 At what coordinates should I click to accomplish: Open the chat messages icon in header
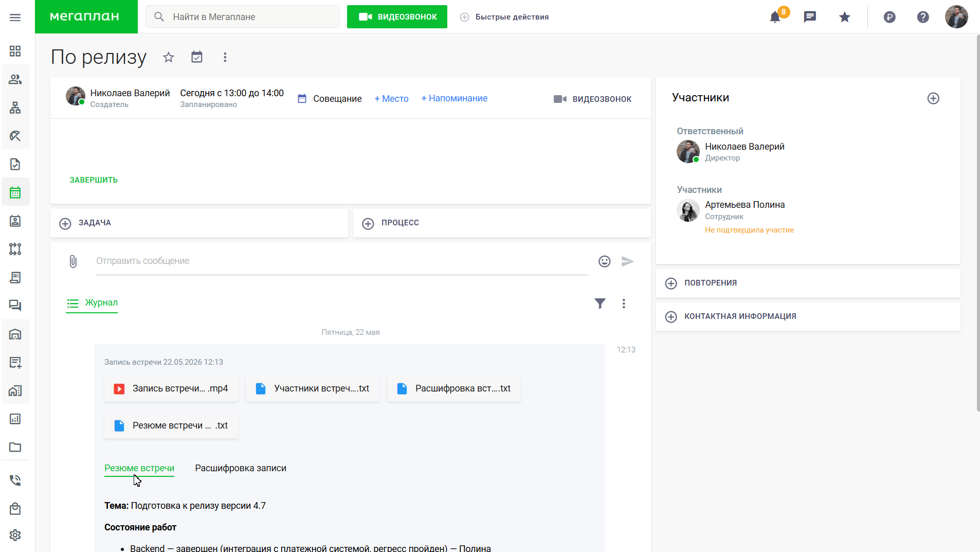point(810,17)
